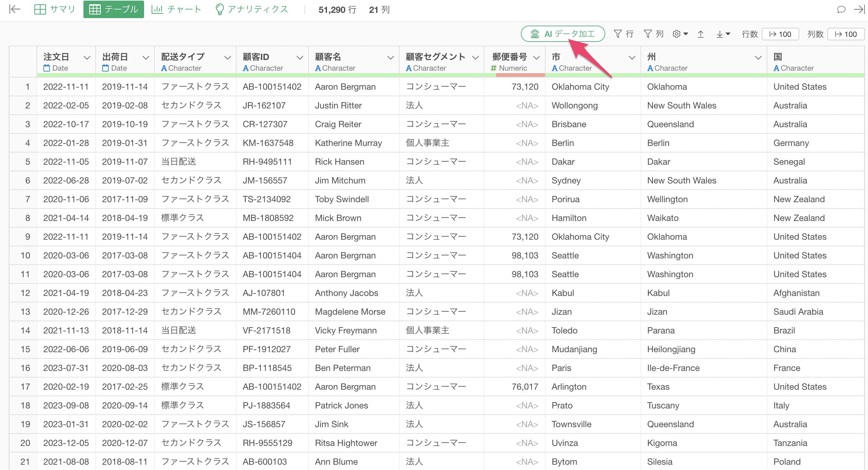Click the red NA bar under 郵便番号
The height and width of the screenshot is (470, 868).
(x=520, y=75)
